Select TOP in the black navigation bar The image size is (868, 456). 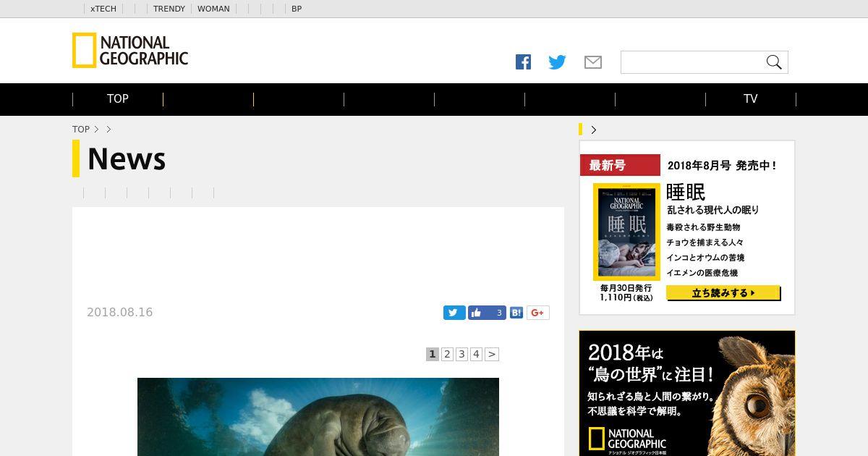click(118, 99)
